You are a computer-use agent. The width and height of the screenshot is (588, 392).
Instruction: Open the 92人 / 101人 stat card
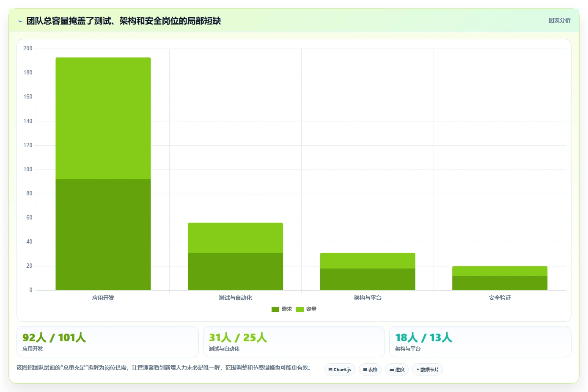pyautogui.click(x=107, y=342)
